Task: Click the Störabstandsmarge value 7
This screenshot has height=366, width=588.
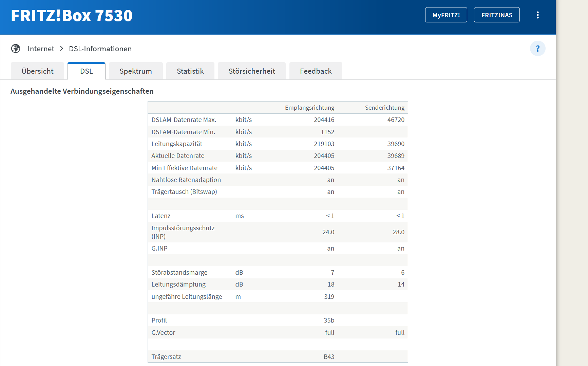Action: (x=333, y=272)
